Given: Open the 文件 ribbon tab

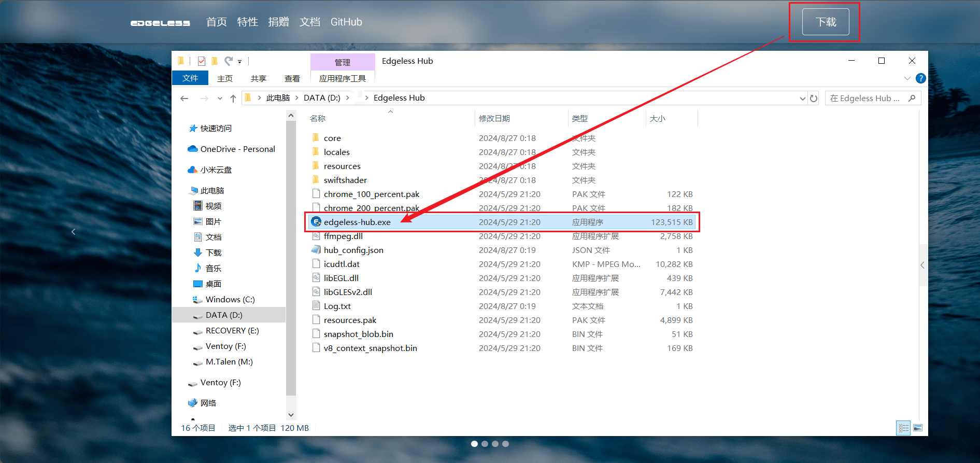Looking at the screenshot, I should 190,78.
